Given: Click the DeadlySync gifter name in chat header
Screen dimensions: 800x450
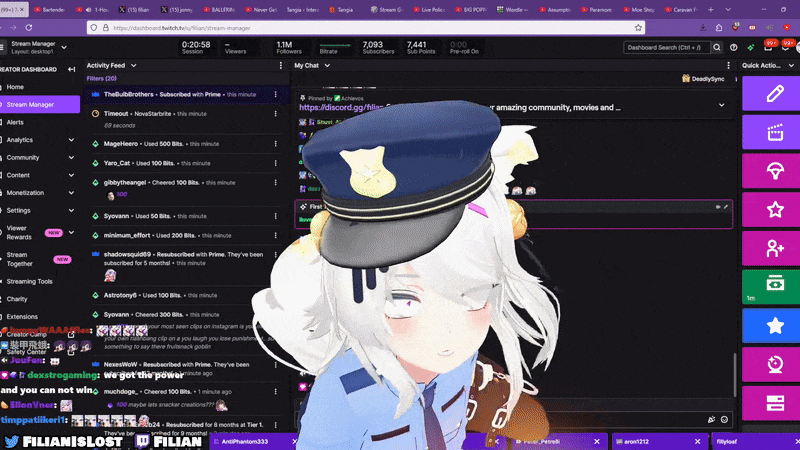Looking at the screenshot, I should 708,79.
